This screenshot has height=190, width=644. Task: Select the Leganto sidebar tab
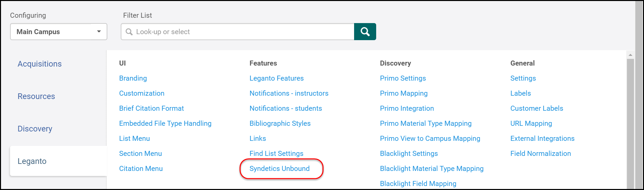coord(32,161)
